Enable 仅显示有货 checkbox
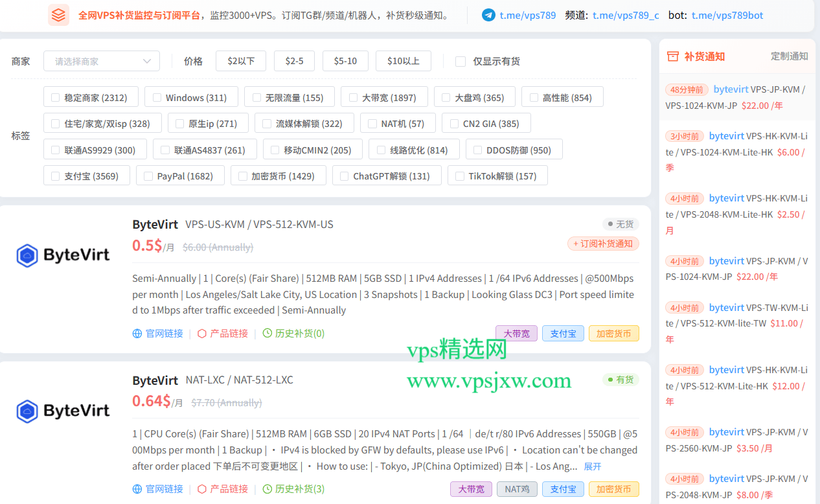Screen dimensions: 820x504 point(461,62)
